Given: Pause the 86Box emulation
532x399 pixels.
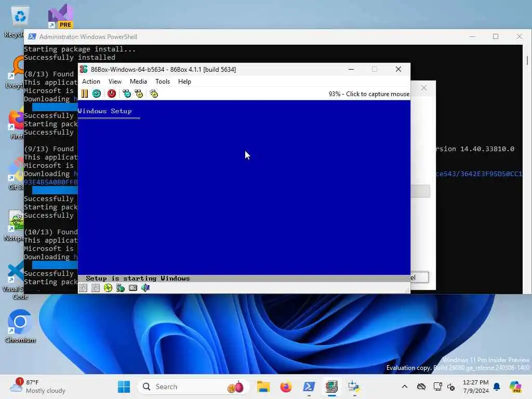Looking at the screenshot, I should (x=85, y=94).
